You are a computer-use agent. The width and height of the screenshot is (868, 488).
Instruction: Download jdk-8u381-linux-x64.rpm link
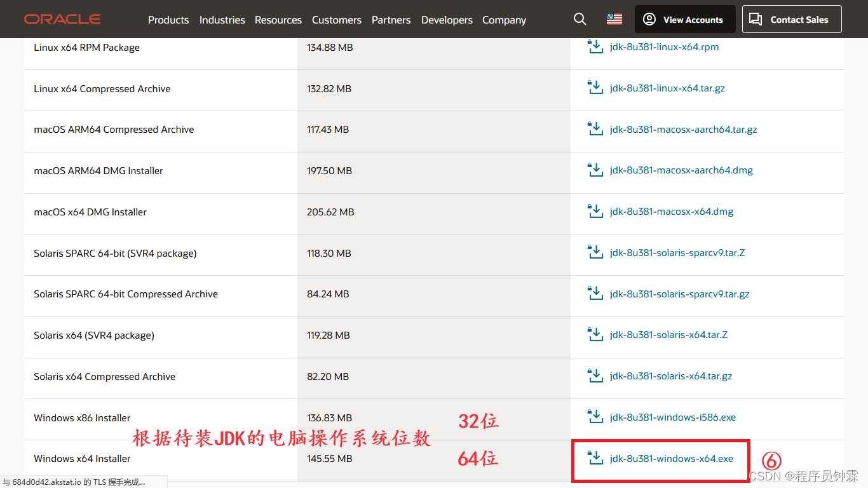pyautogui.click(x=664, y=47)
